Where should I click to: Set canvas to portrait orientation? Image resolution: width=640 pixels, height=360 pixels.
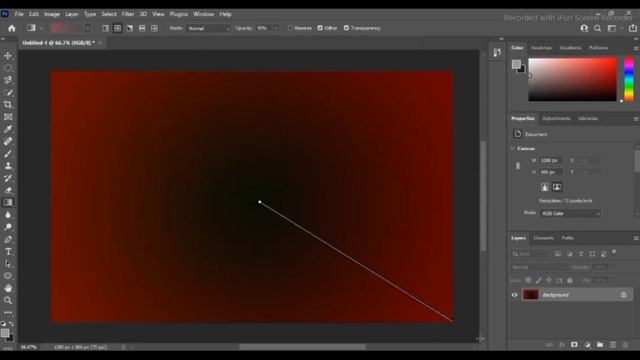pyautogui.click(x=544, y=187)
